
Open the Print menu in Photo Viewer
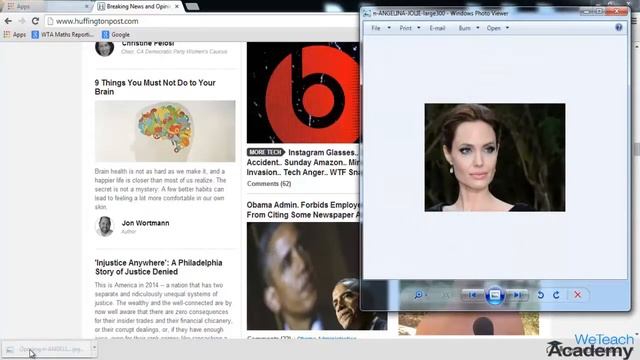(406, 28)
